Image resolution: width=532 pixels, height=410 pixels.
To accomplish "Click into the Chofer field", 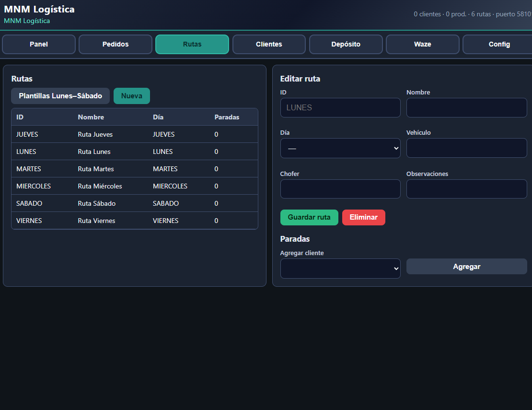I will tap(340, 189).
